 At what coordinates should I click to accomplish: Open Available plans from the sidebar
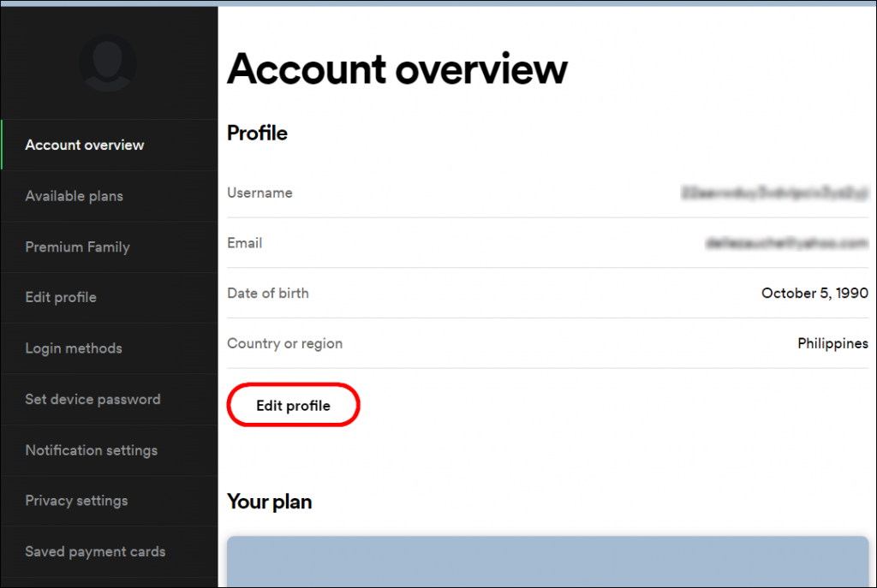[75, 196]
